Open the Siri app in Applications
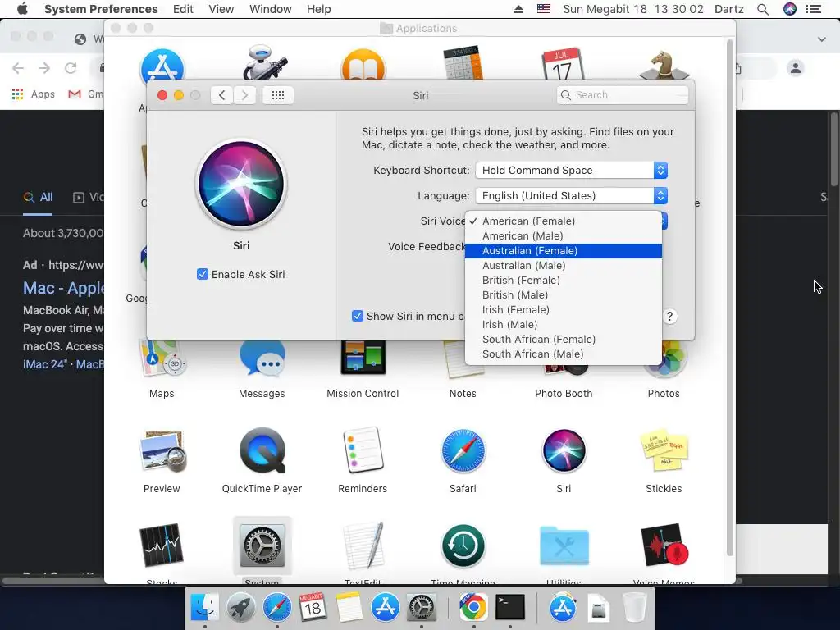This screenshot has height=630, width=840. point(564,451)
